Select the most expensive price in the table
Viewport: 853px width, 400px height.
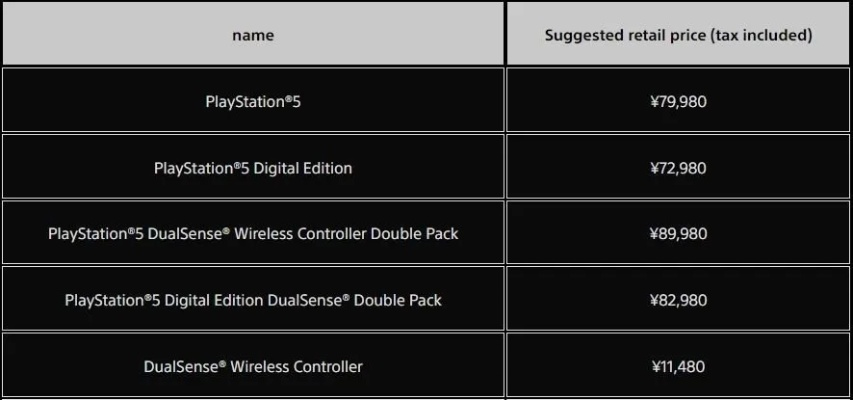point(678,234)
